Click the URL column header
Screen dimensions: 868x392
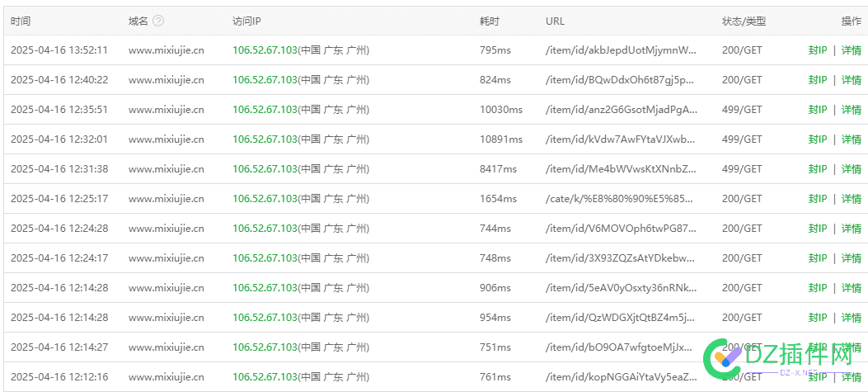click(555, 21)
